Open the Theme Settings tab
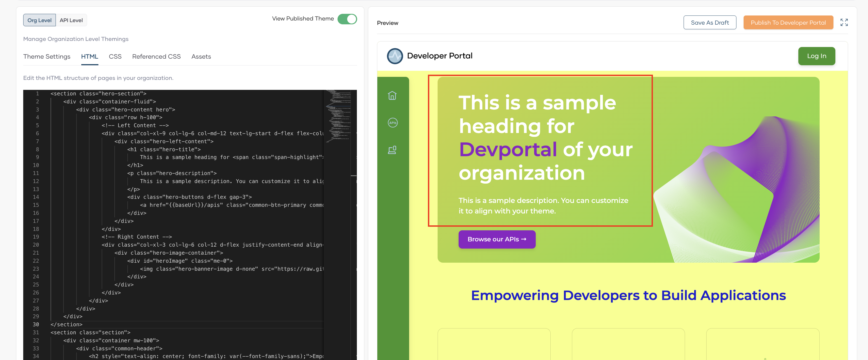The image size is (868, 360). pyautogui.click(x=47, y=56)
